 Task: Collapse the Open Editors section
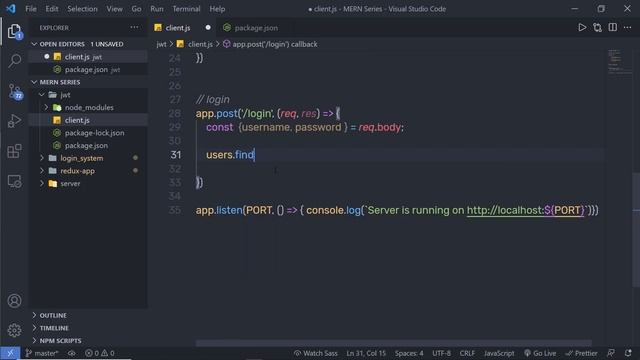click(x=34, y=44)
